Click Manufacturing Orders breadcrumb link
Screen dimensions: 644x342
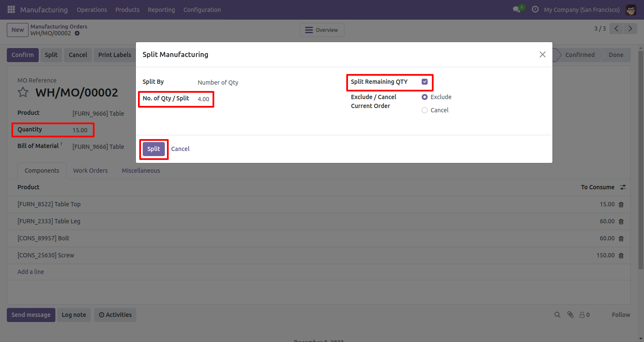(59, 26)
